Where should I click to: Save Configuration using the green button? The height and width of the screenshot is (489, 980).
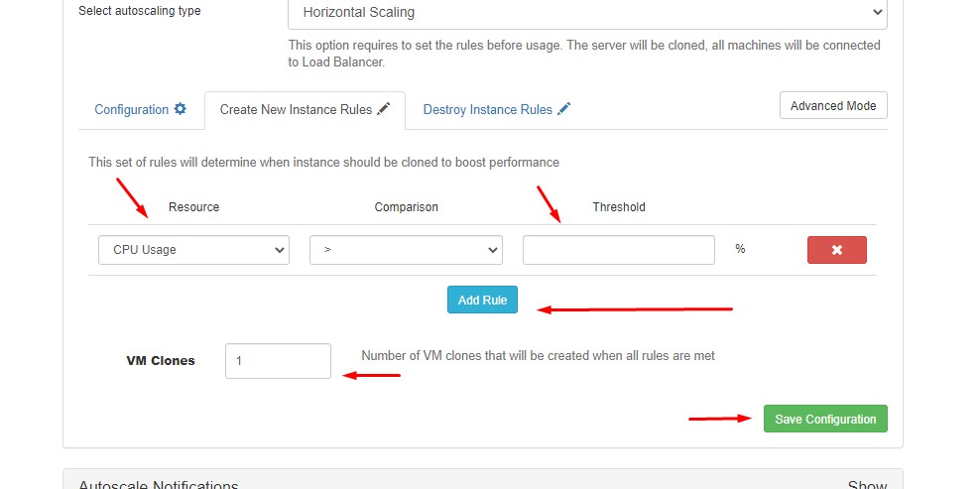point(825,419)
